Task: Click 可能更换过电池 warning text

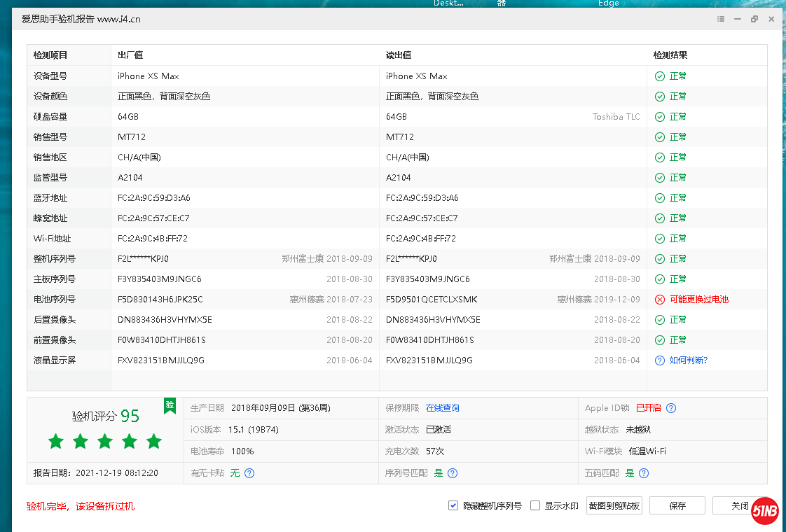Action: pyautogui.click(x=698, y=300)
